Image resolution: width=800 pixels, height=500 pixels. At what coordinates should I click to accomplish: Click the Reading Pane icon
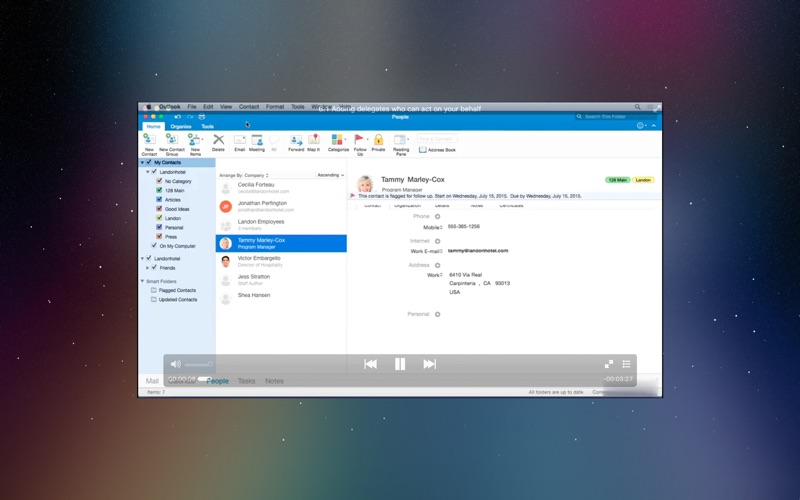pyautogui.click(x=400, y=139)
